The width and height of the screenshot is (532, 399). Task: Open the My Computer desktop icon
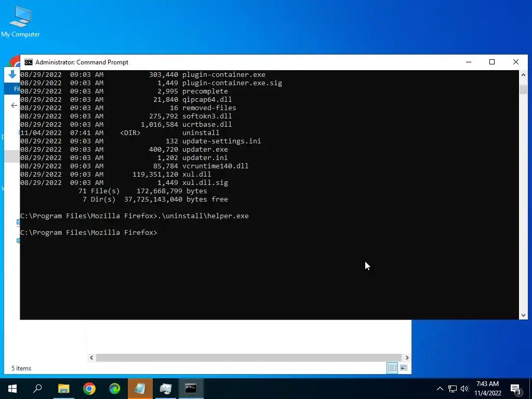click(20, 22)
